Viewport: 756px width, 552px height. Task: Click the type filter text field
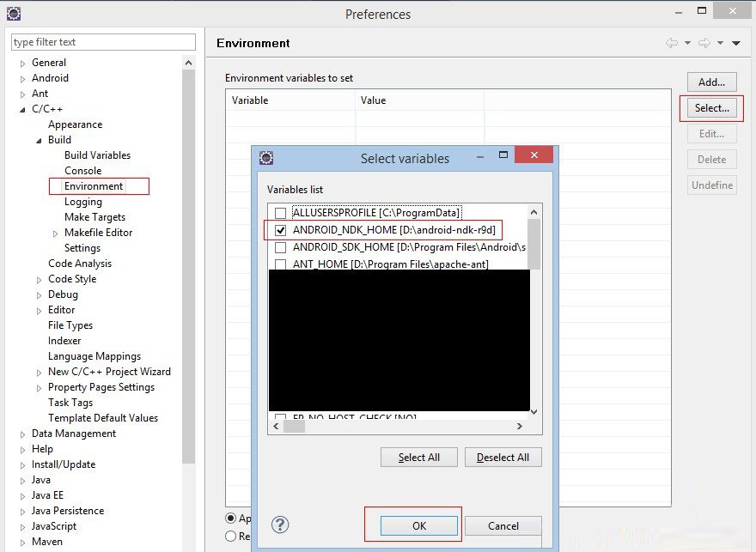click(x=103, y=42)
